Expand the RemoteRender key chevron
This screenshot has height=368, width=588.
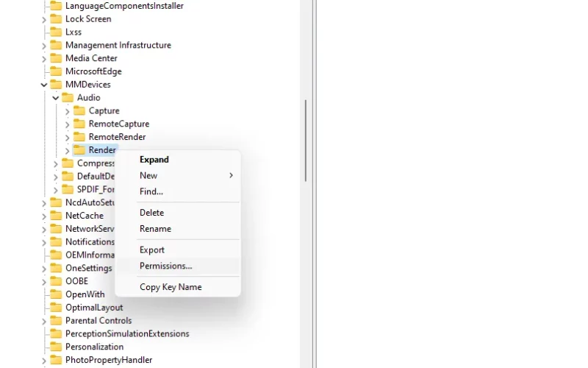67,138
